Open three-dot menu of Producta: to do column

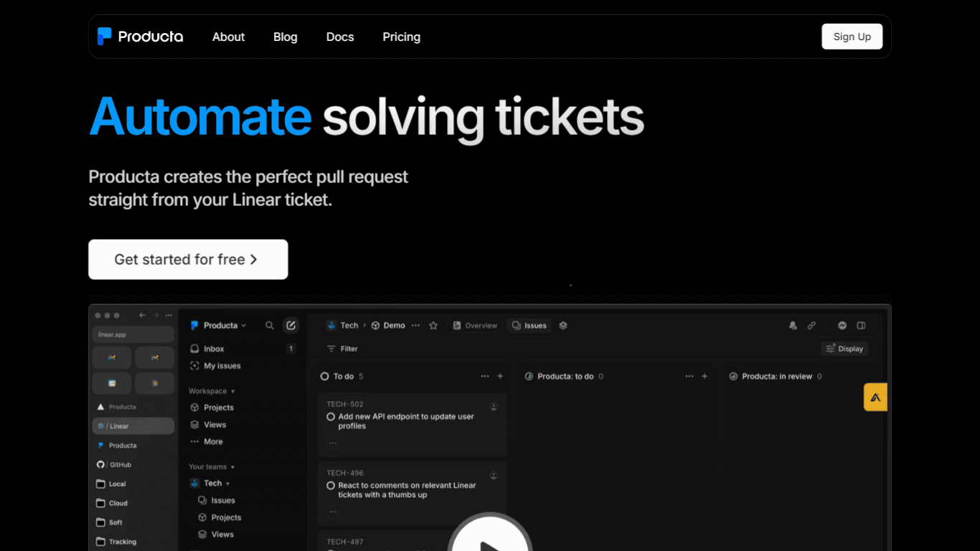[689, 377]
